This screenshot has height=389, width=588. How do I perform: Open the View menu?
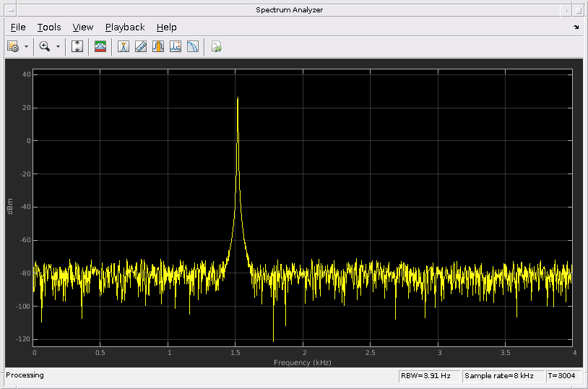pyautogui.click(x=82, y=27)
